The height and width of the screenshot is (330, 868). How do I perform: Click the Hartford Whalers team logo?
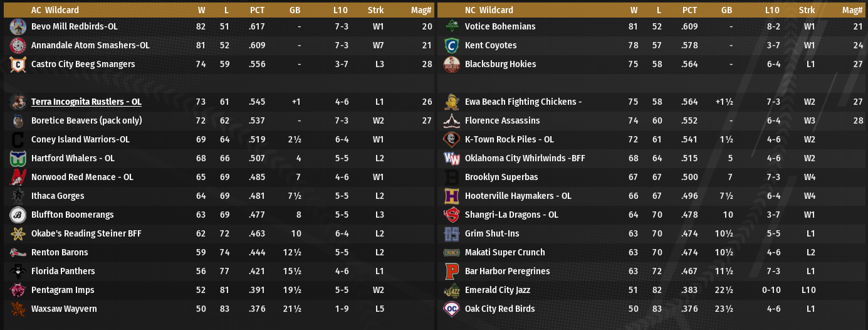click(18, 158)
